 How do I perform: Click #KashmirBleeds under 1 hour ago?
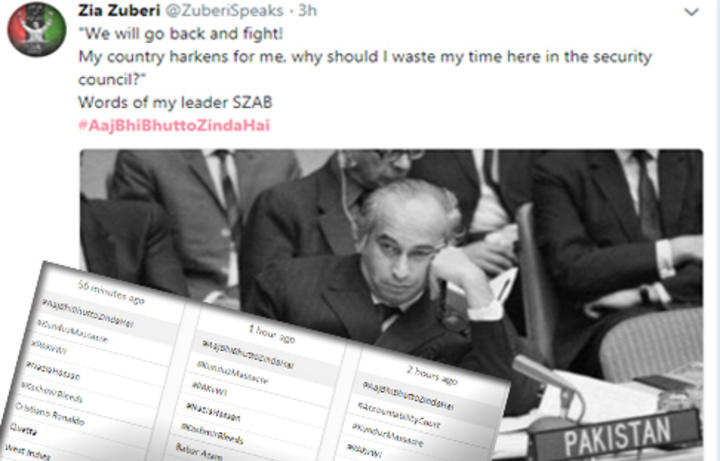pyautogui.click(x=212, y=434)
